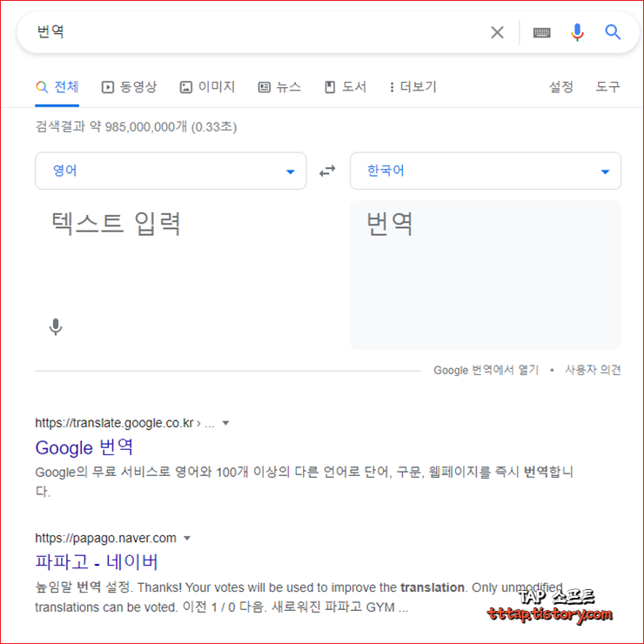Clear the search box with X icon
Screen dimensions: 644x644
pos(497,32)
